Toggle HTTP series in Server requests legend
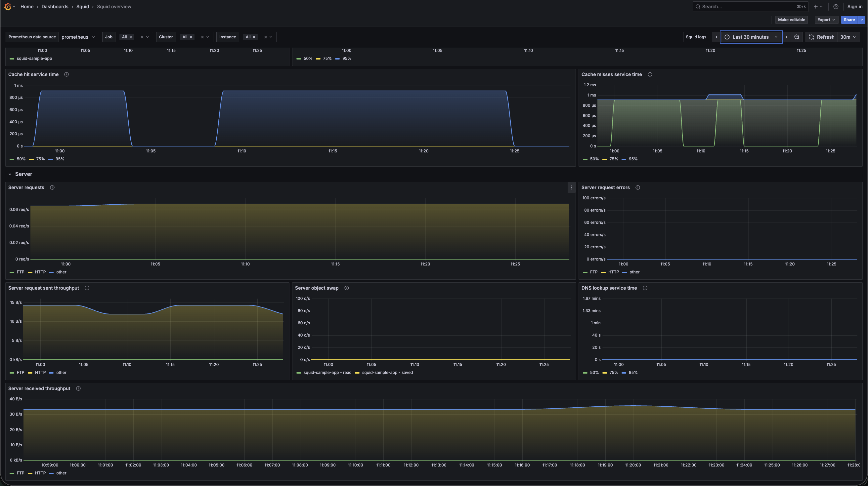This screenshot has height=486, width=868. 40,272
